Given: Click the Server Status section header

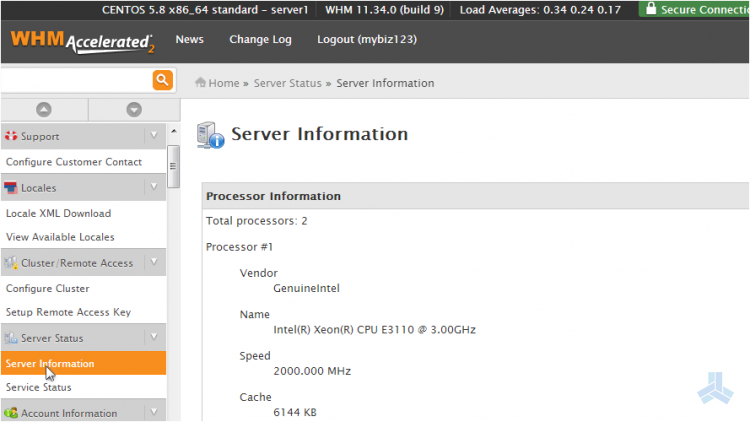Looking at the screenshot, I should 83,338.
